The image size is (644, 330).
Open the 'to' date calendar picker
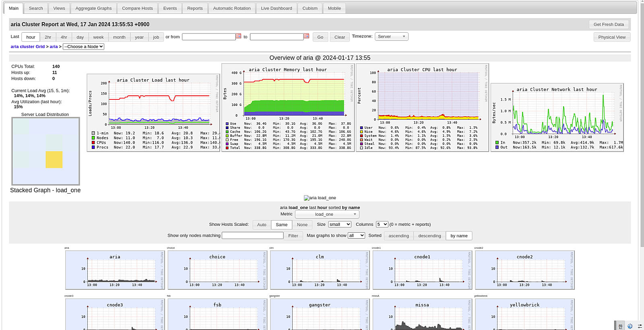pos(306,36)
